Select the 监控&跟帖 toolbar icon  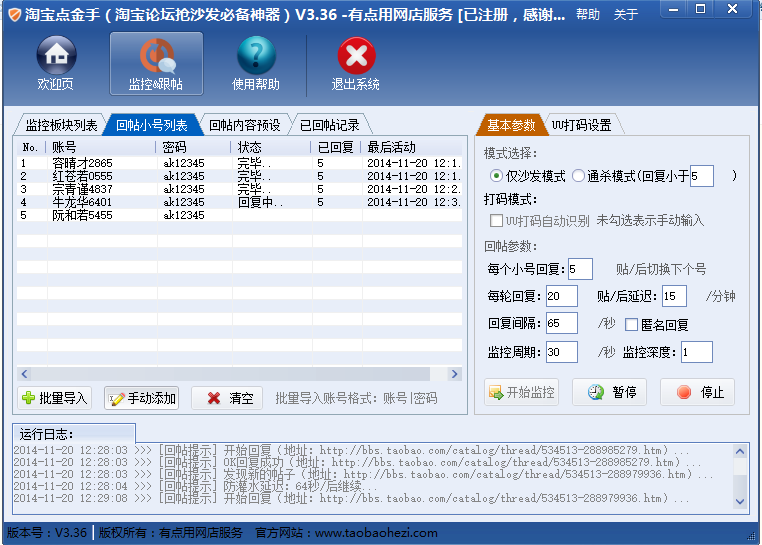[156, 63]
